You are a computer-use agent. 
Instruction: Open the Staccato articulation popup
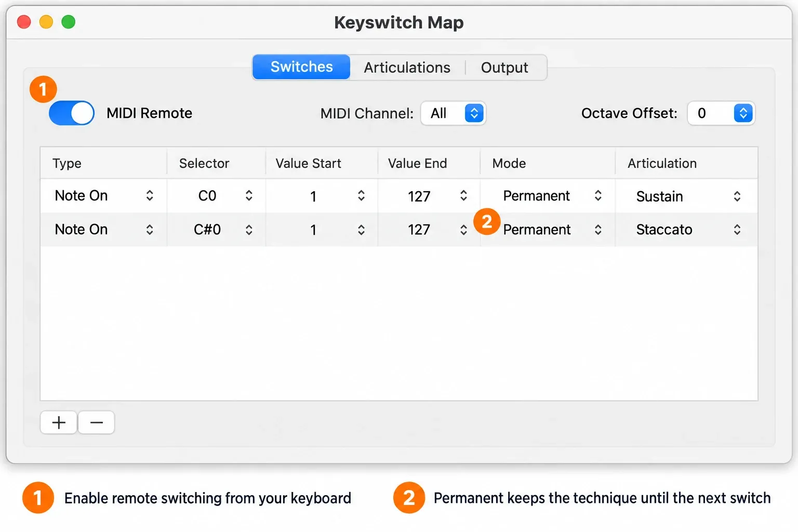[737, 230]
